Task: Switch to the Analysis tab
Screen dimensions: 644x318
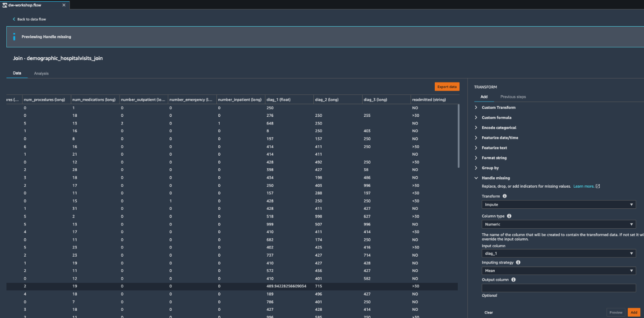Action: [41, 73]
